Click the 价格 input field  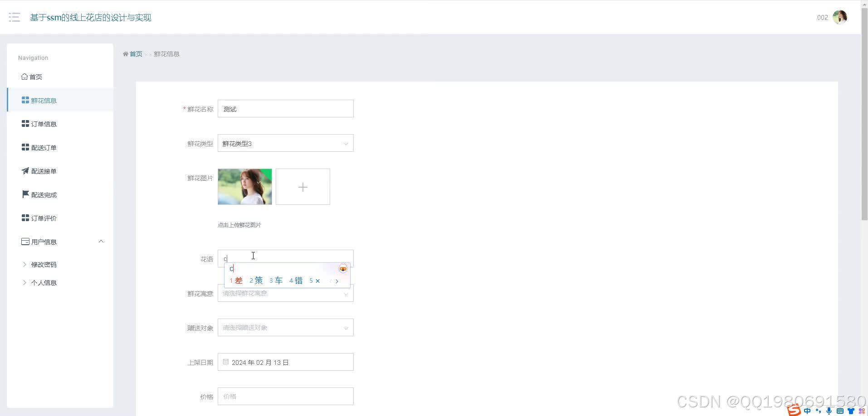(x=286, y=396)
